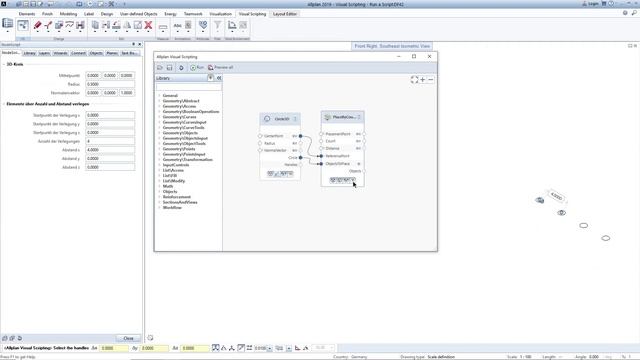The image size is (640, 360).
Task: Open the large table icon at ribbon left
Action: coord(7,24)
